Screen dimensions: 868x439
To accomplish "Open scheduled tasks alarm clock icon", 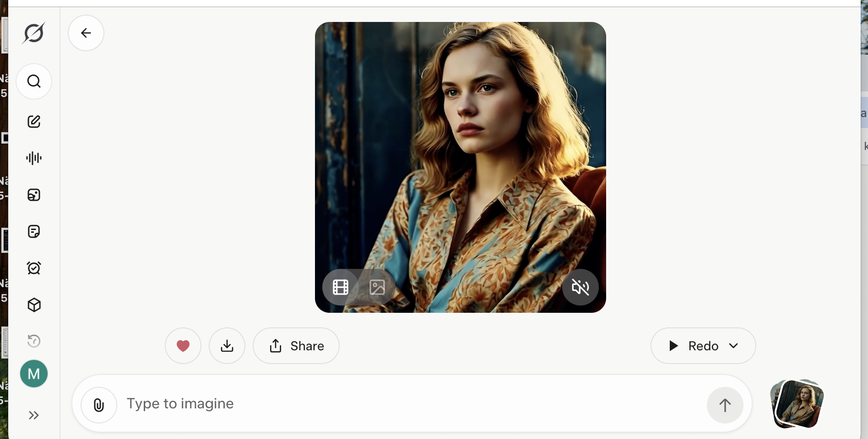I will [34, 268].
